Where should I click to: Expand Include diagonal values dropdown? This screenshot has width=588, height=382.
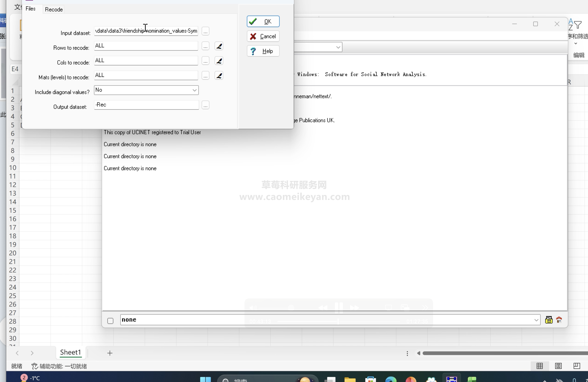194,90
